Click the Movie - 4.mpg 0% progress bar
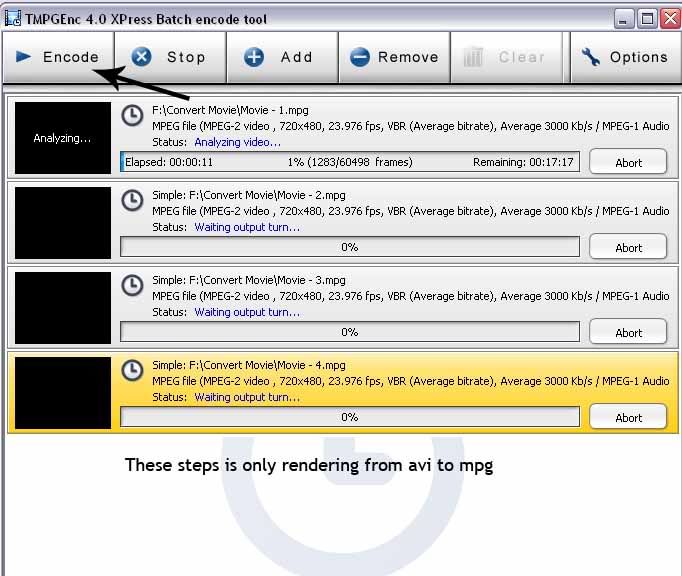 [x=350, y=417]
